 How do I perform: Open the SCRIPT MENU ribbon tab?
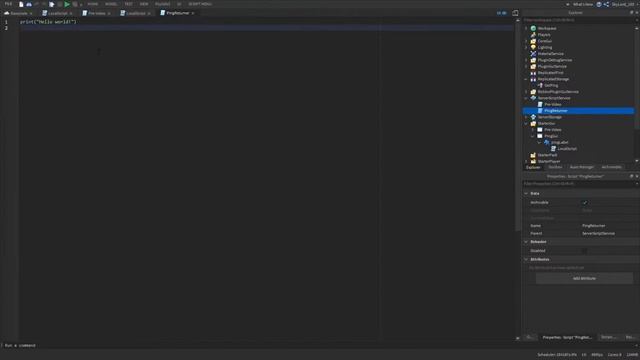[200, 4]
